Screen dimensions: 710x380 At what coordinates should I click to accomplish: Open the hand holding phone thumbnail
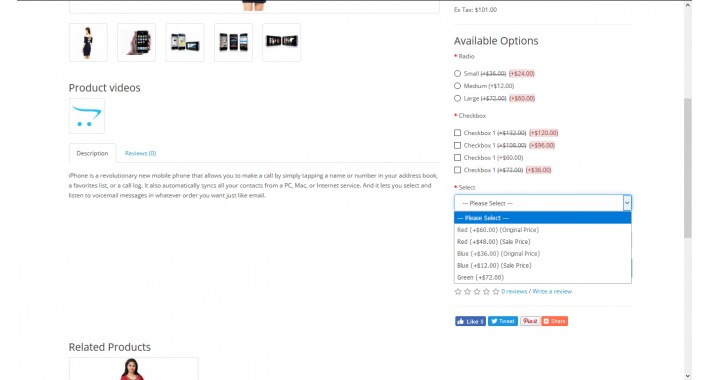(x=136, y=43)
